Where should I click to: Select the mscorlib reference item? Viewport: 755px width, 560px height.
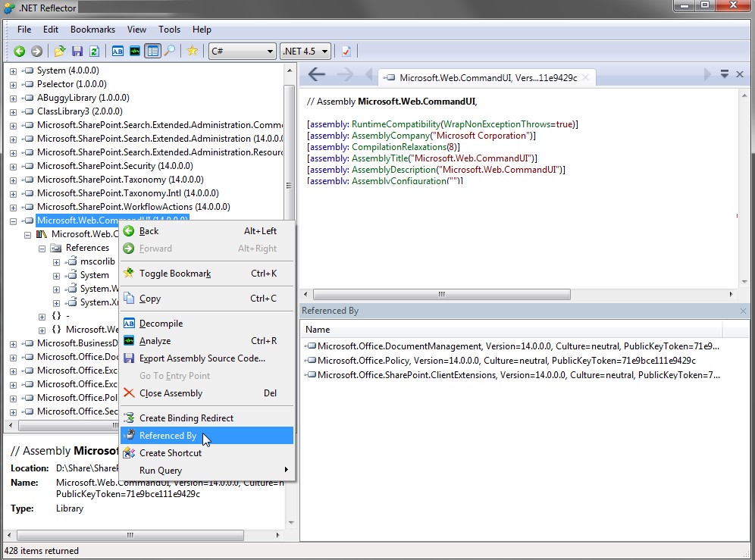(98, 261)
